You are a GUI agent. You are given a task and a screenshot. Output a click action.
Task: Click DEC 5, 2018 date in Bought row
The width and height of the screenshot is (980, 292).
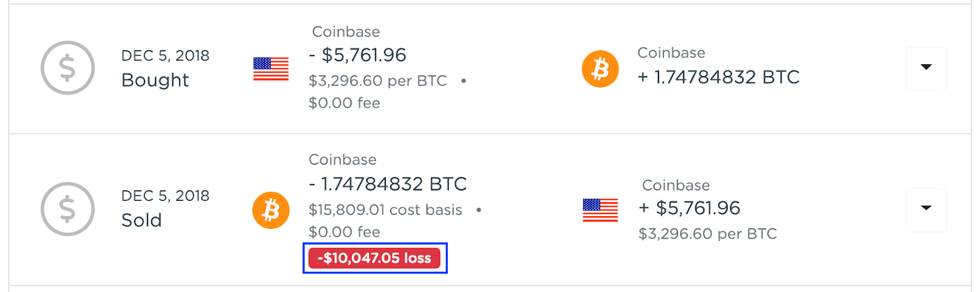pos(165,56)
